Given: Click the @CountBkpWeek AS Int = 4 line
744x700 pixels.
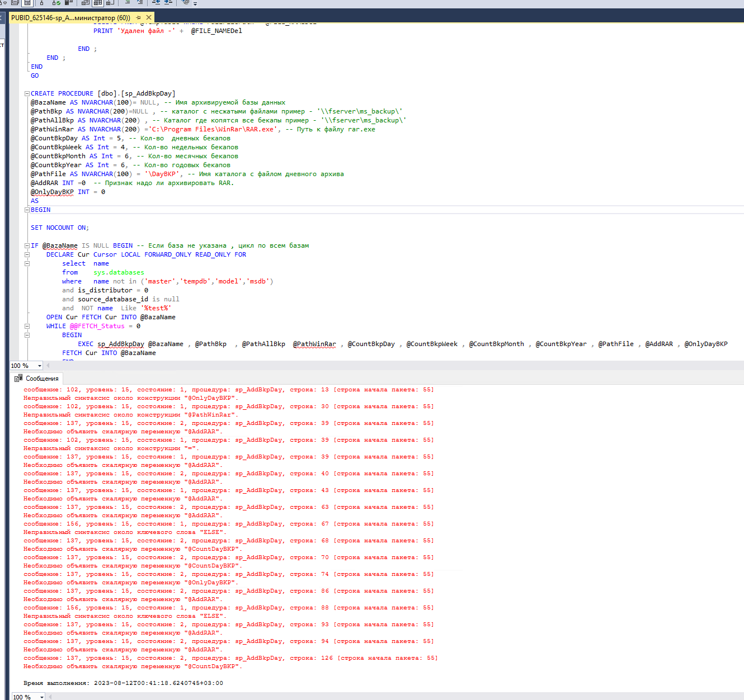Looking at the screenshot, I should point(134,147).
